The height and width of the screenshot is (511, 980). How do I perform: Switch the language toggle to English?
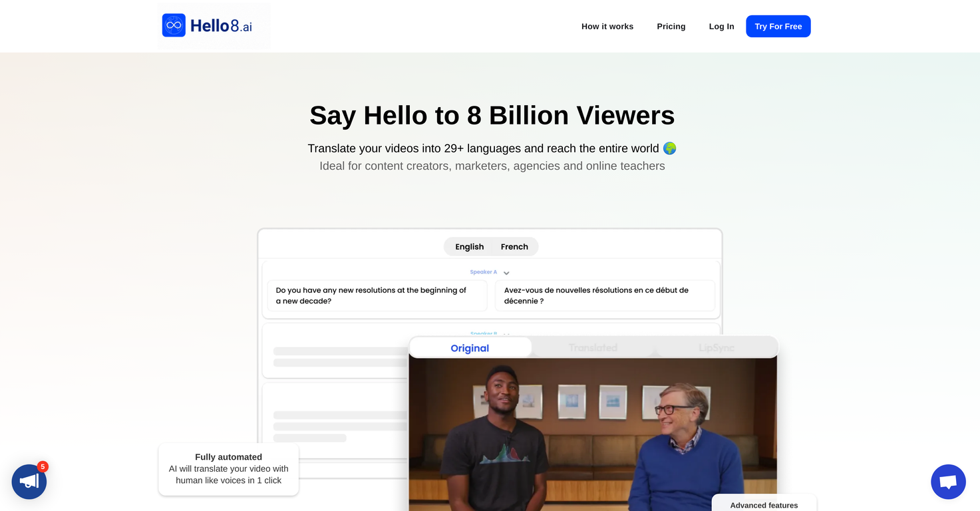[x=469, y=247]
